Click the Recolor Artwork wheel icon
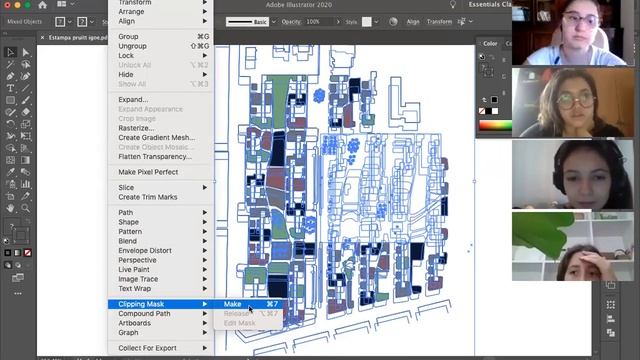This screenshot has height=360, width=640. pos(393,22)
